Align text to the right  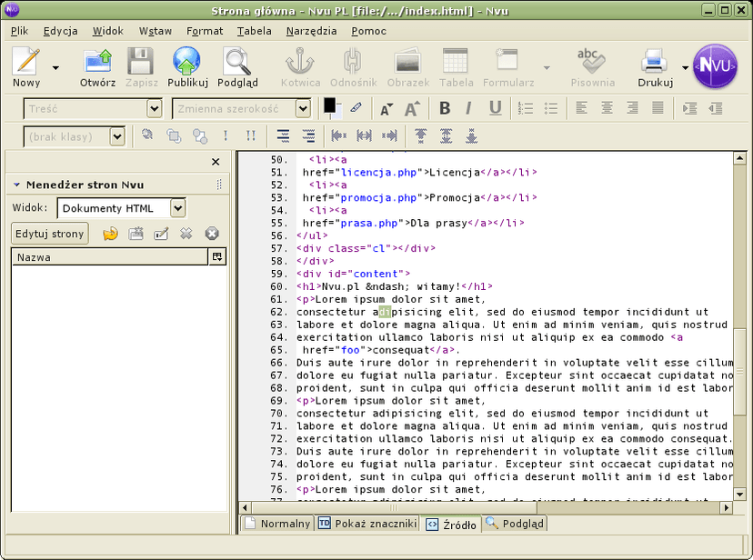(632, 108)
